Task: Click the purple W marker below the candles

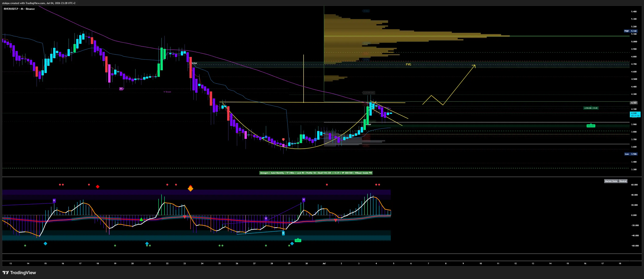Action: pyautogui.click(x=121, y=88)
